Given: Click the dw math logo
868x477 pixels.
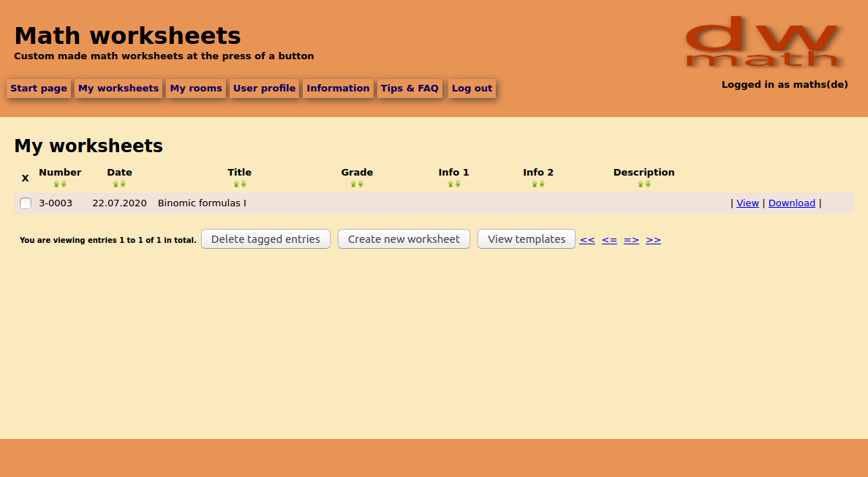Looking at the screenshot, I should pos(765,42).
